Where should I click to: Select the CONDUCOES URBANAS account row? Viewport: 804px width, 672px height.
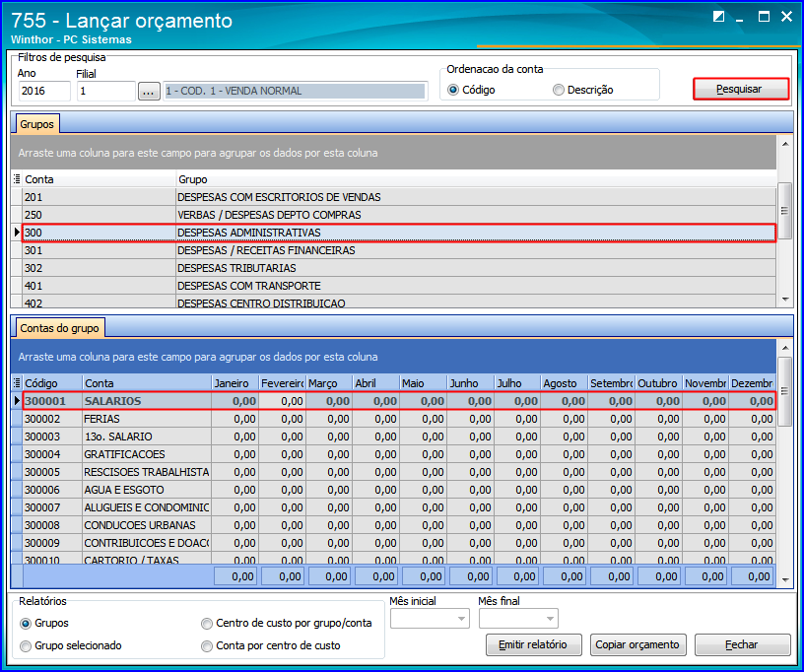(x=399, y=525)
